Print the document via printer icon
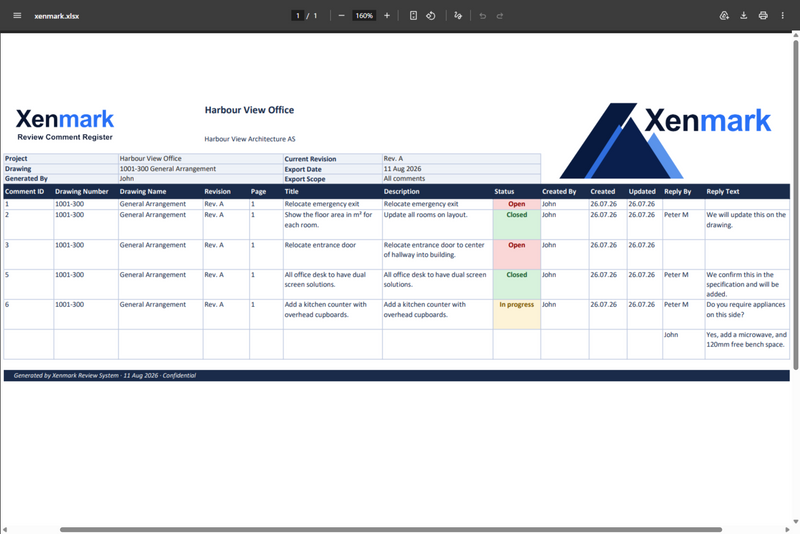 (763, 15)
